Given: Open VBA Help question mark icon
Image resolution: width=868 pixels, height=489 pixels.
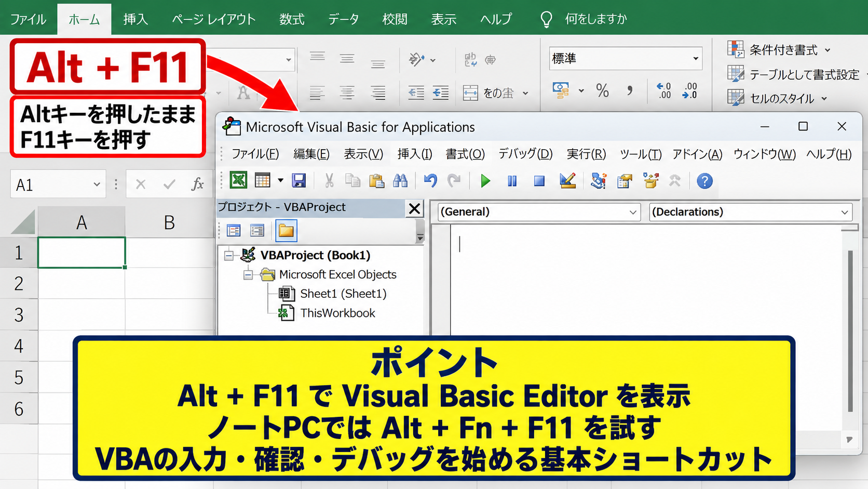Looking at the screenshot, I should pyautogui.click(x=704, y=181).
